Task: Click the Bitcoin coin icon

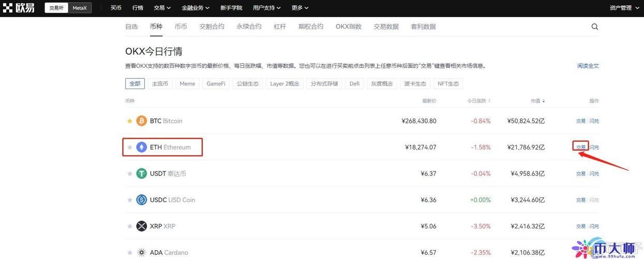Action: 141,121
